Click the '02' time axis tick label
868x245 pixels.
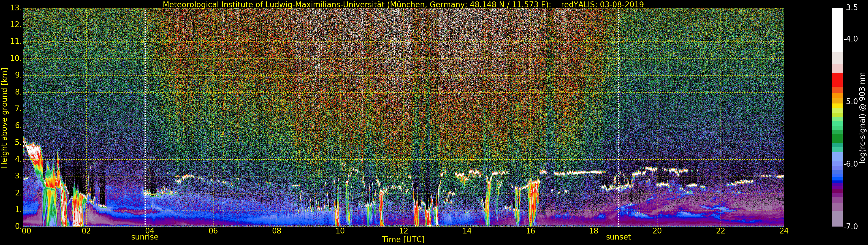[86, 231]
